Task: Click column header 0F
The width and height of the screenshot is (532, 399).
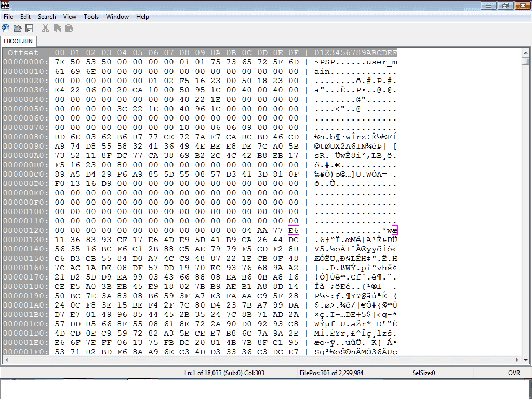Action: click(x=293, y=52)
